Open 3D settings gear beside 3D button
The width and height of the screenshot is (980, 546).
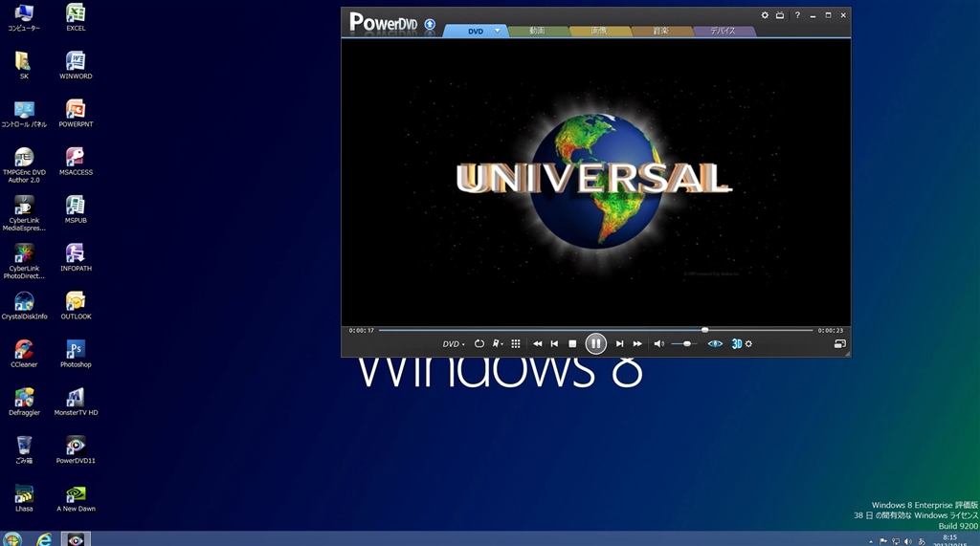[748, 343]
